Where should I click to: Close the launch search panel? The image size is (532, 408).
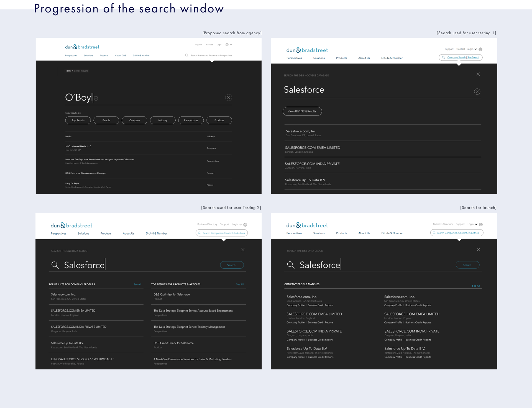coord(479,250)
